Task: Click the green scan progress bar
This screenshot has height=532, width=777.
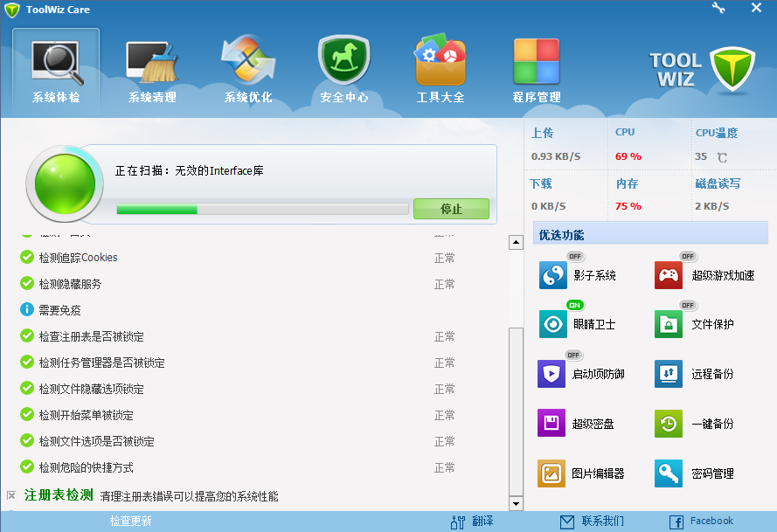Action: 261,210
